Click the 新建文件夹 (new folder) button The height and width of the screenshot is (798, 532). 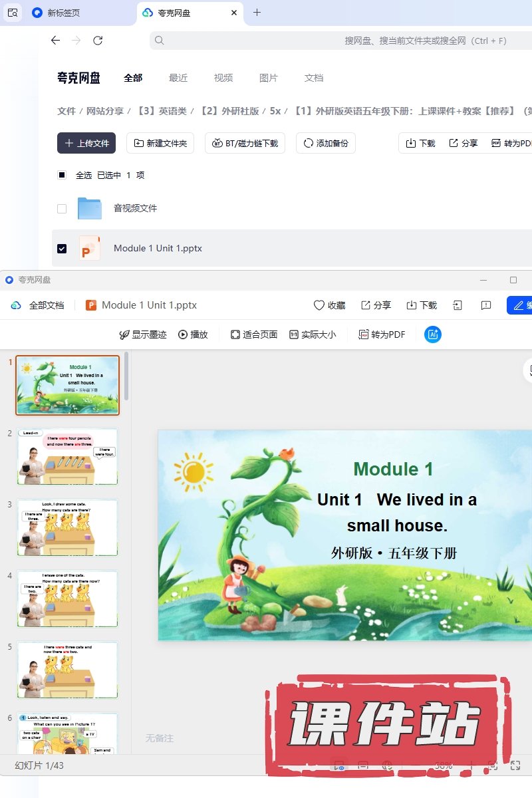coord(160,143)
